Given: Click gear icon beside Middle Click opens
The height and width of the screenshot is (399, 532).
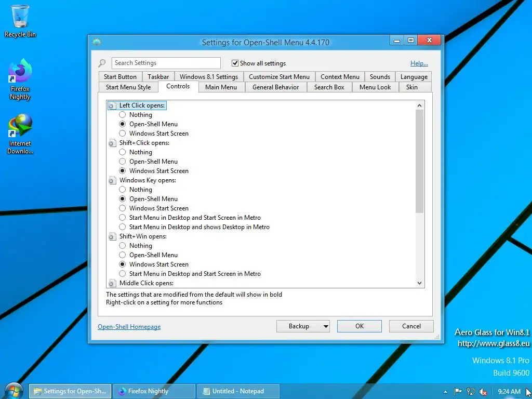Looking at the screenshot, I should [x=112, y=283].
